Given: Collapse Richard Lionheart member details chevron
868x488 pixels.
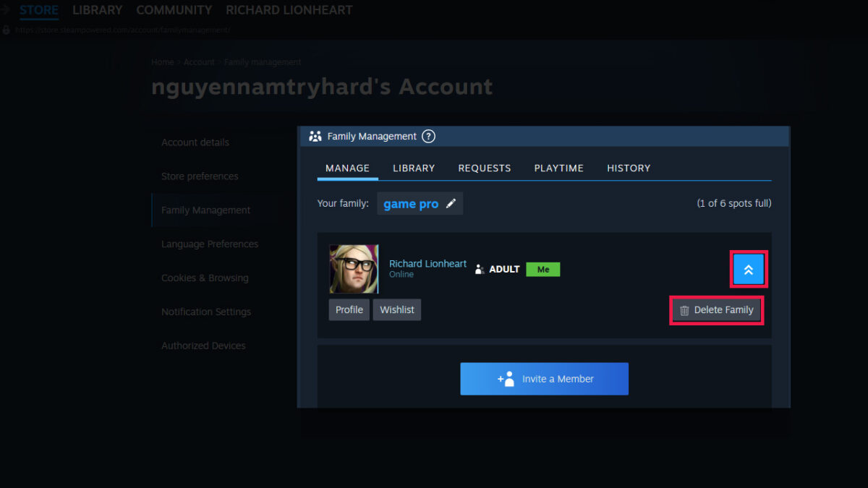Looking at the screenshot, I should click(x=749, y=270).
